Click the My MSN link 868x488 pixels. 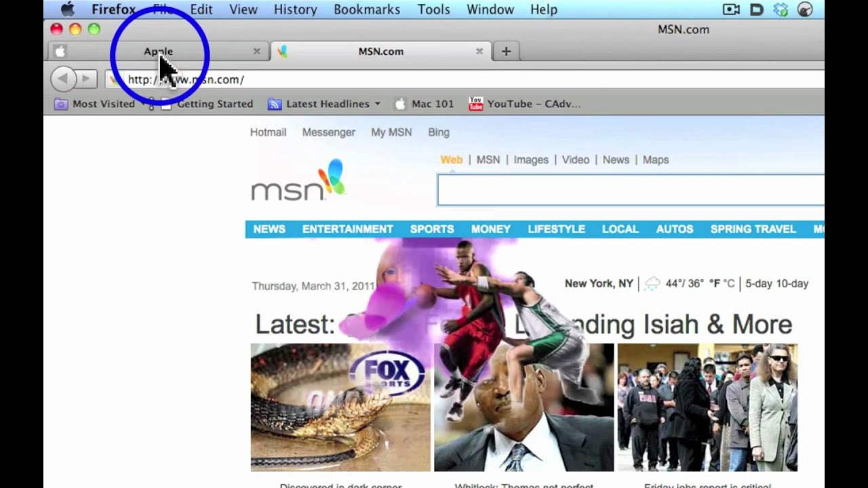[391, 132]
